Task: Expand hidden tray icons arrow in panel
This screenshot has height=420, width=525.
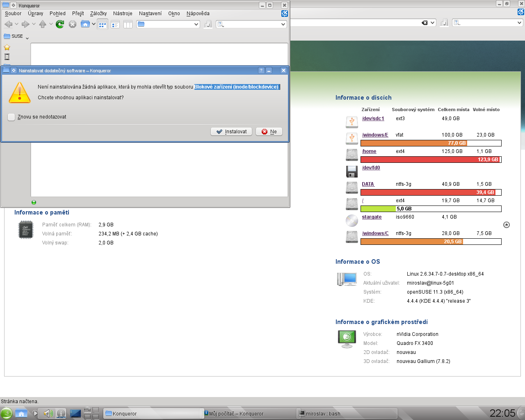Action: tap(35, 413)
